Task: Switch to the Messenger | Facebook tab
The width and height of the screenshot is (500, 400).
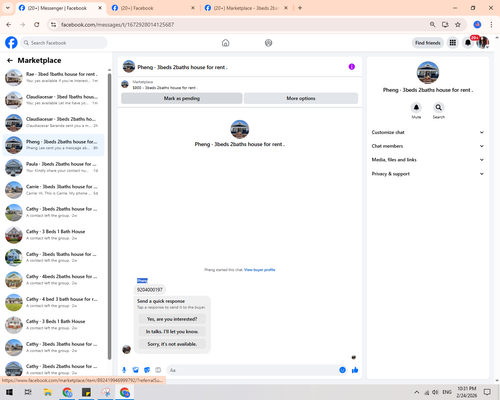Action: [x=60, y=8]
